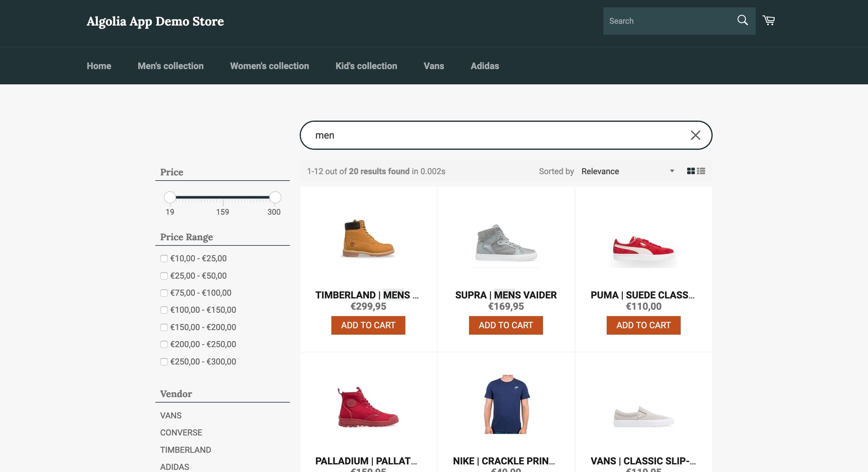Image resolution: width=868 pixels, height=472 pixels.
Task: Check the €10,00 - €25,00 price range
Action: click(x=164, y=259)
